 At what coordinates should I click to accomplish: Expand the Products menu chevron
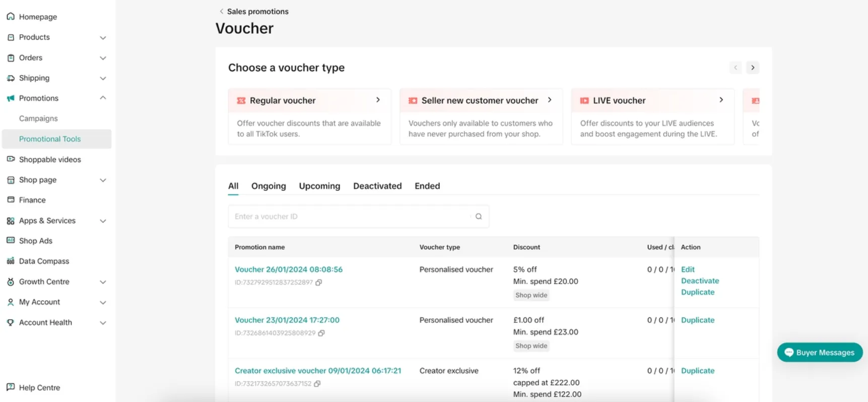pyautogui.click(x=103, y=38)
